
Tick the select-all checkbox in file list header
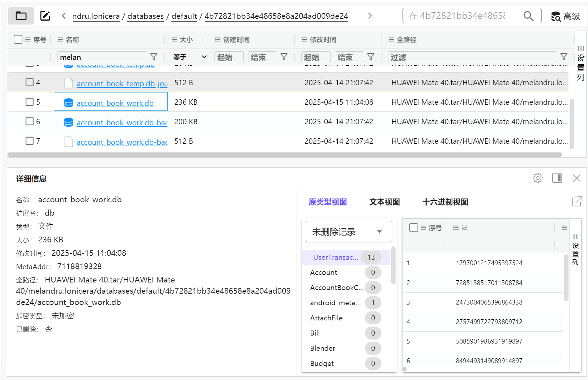click(x=18, y=39)
